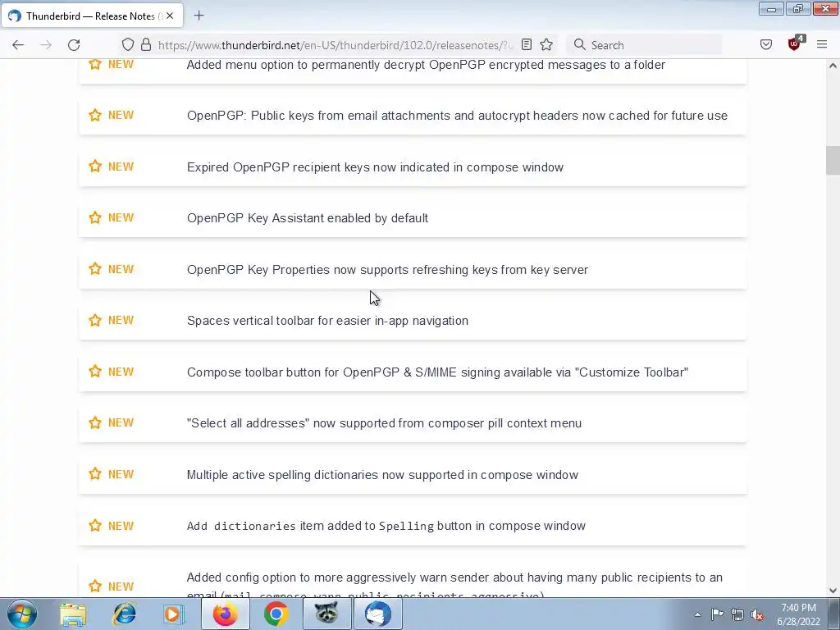The width and height of the screenshot is (840, 630).
Task: Click the page scrollbar thumb
Action: 833,160
